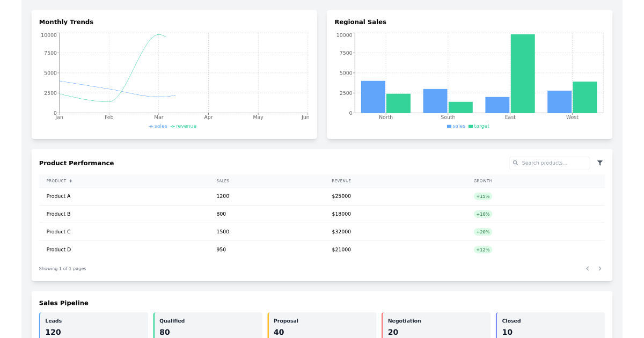Viewport: 644px width, 338px height.
Task: Toggle the target series in Regional Sales legend
Action: point(478,126)
